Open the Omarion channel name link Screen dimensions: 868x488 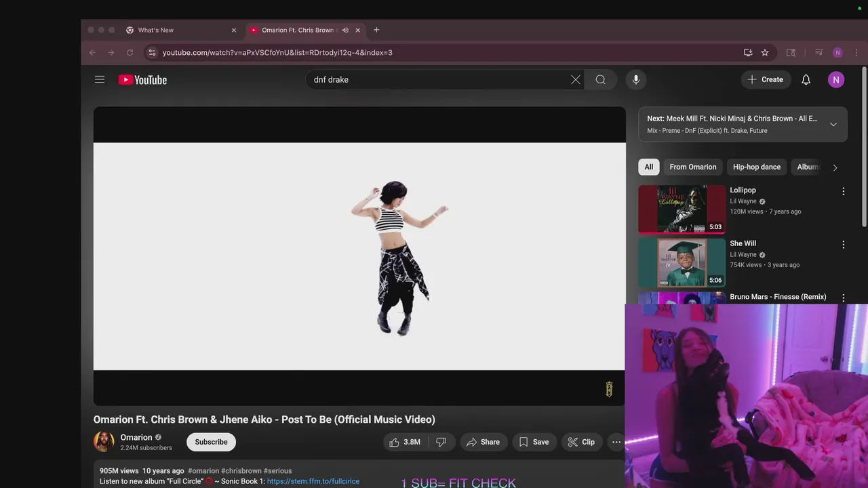(x=136, y=437)
